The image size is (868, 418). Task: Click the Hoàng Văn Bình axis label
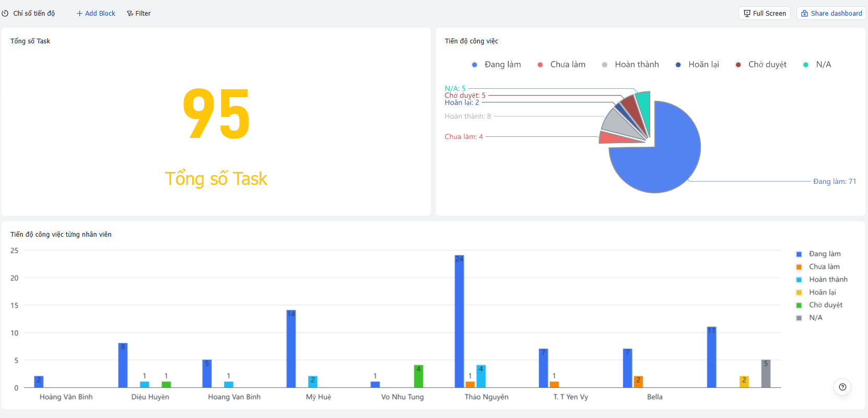pos(66,397)
